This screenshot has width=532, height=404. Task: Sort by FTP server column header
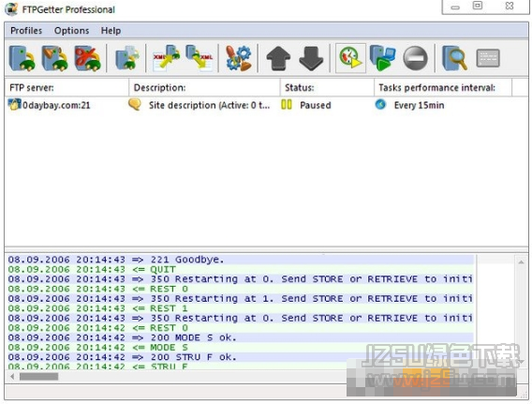tap(66, 87)
